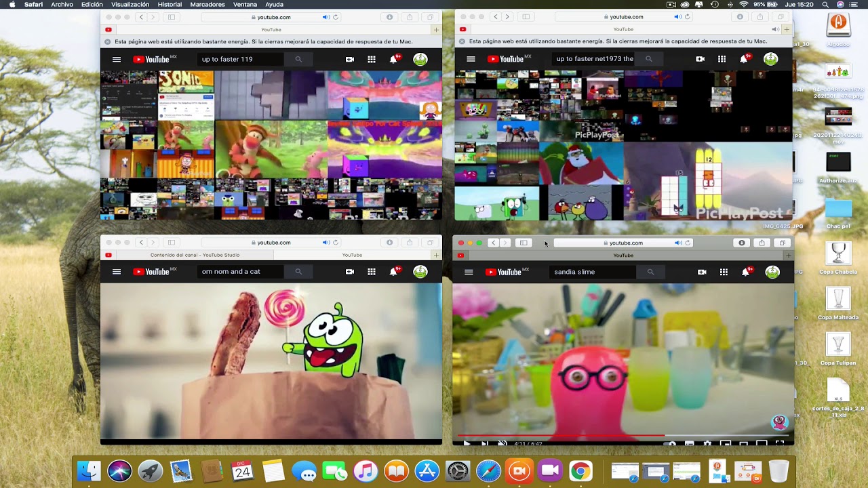Open video settings gear in slime player
Viewport: 868px width, 488px height.
pyautogui.click(x=707, y=443)
